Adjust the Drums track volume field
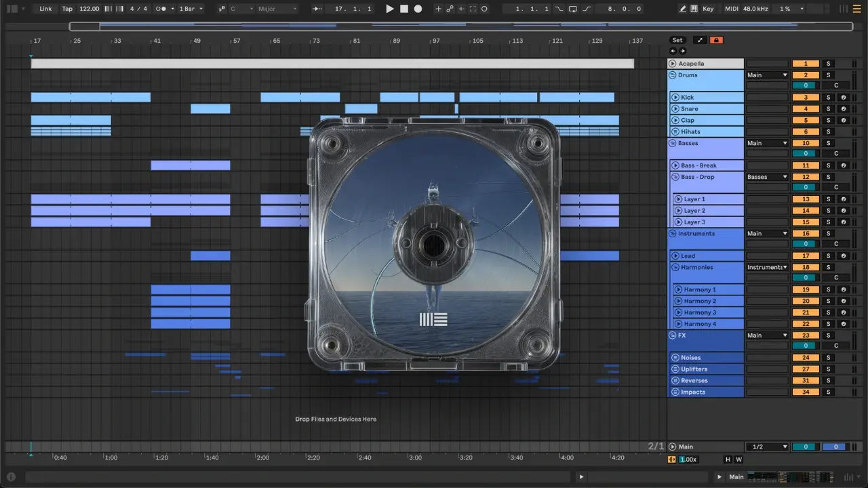Screen dimensions: 868x488 point(806,85)
